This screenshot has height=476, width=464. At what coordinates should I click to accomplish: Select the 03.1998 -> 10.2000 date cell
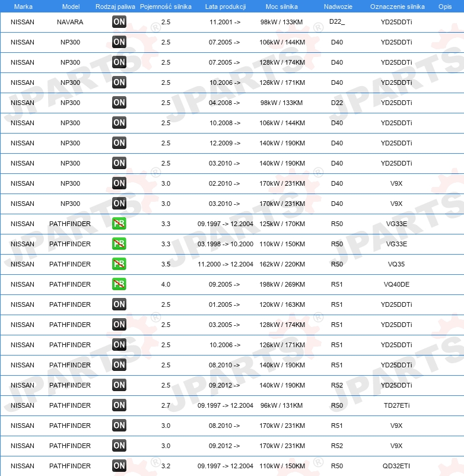pyautogui.click(x=225, y=244)
